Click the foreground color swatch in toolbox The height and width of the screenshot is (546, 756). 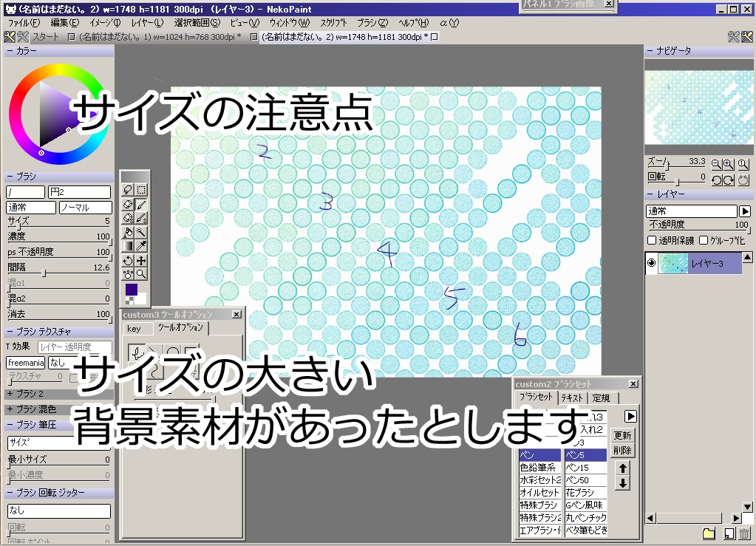pos(131,289)
